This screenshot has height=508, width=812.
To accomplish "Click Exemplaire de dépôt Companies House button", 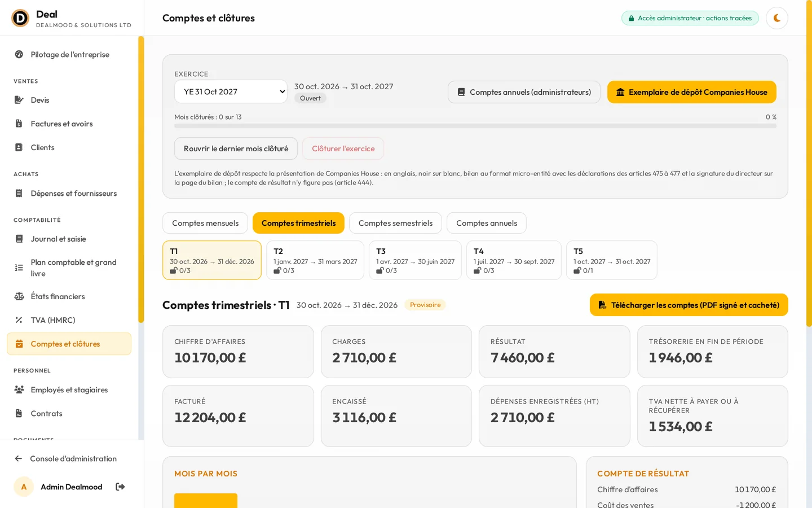I will [x=692, y=92].
